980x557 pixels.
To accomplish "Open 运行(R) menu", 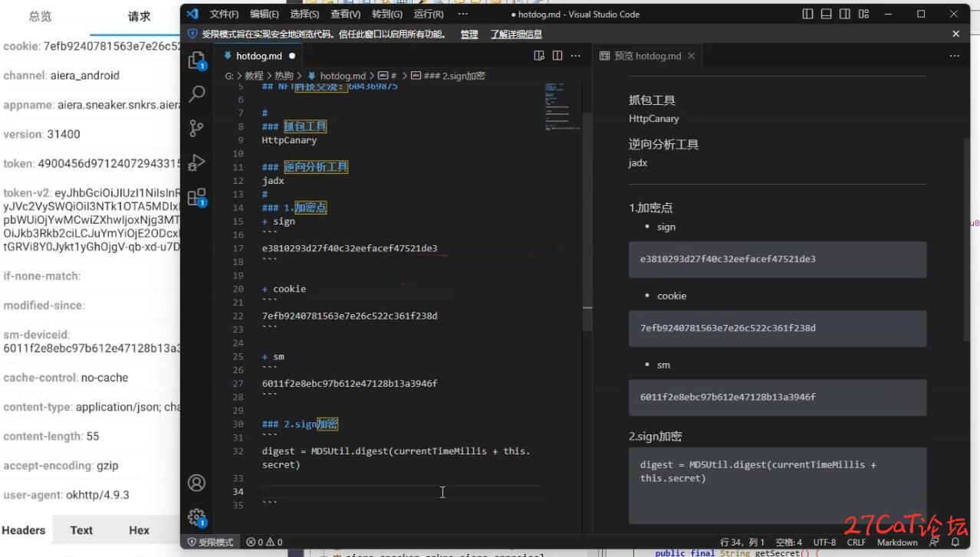I will click(428, 14).
